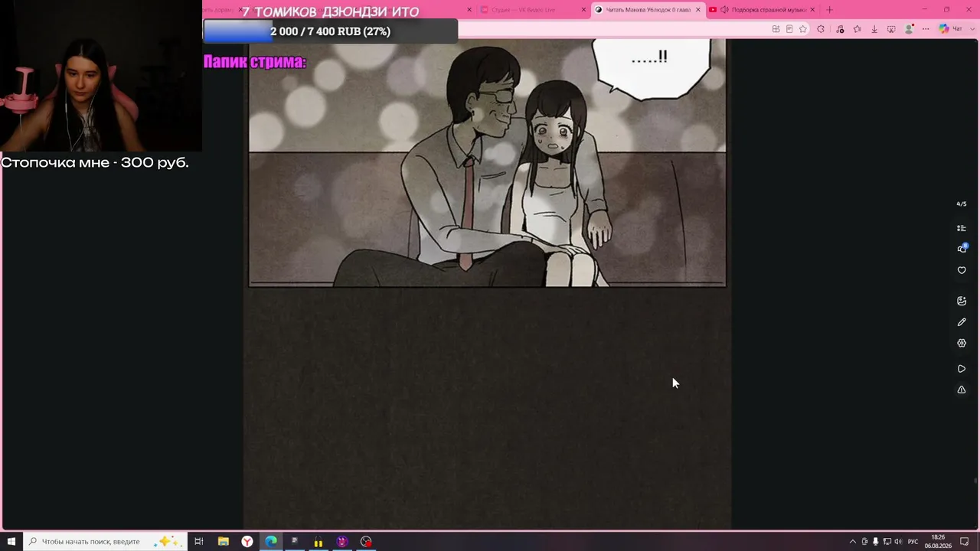Screen dimensions: 980x551
Task: Switch to the Подборка страшной музыки tab
Action: point(762,10)
